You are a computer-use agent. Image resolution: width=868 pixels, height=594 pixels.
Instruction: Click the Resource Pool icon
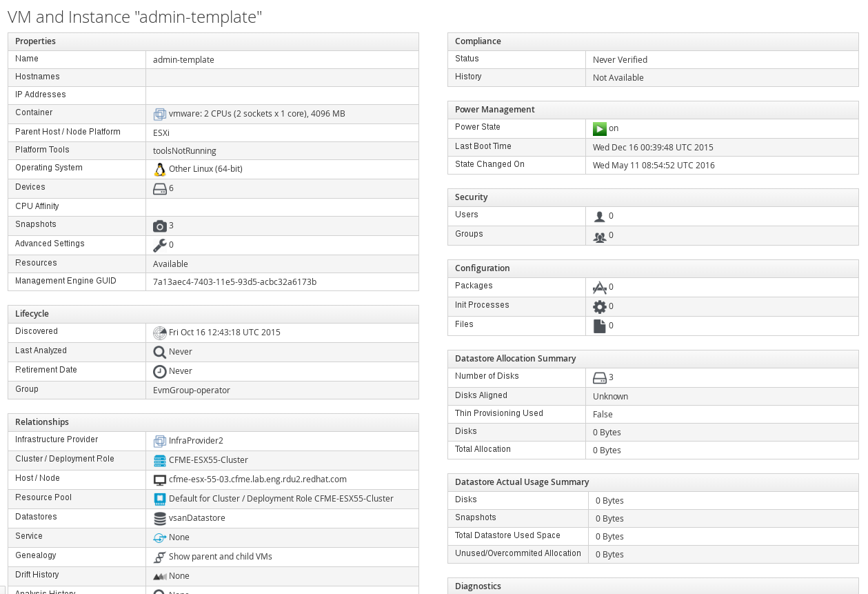click(160, 499)
